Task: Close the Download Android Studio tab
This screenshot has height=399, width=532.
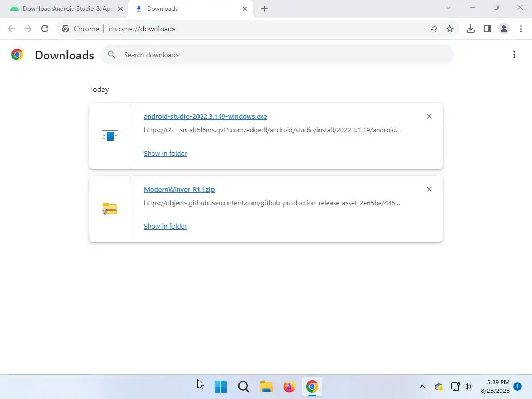Action: pyautogui.click(x=121, y=9)
